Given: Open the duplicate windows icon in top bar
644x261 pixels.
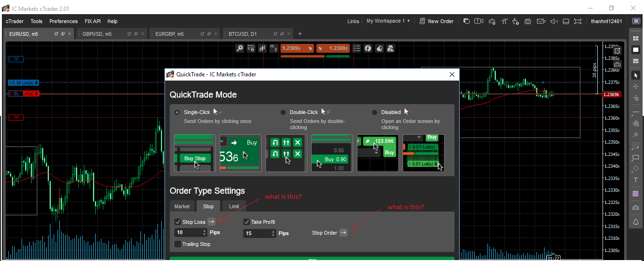Looking at the screenshot, I should (x=466, y=21).
